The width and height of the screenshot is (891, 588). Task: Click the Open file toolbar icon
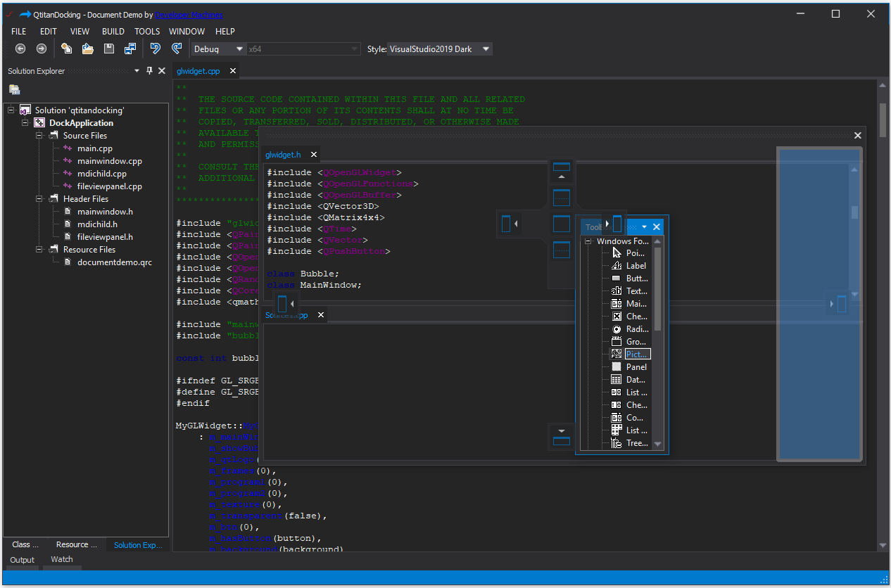tap(87, 49)
